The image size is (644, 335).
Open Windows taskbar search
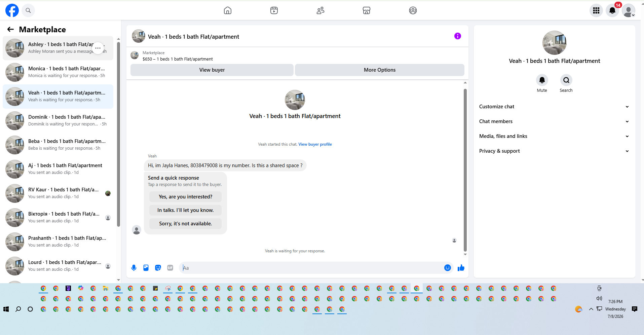[18, 309]
